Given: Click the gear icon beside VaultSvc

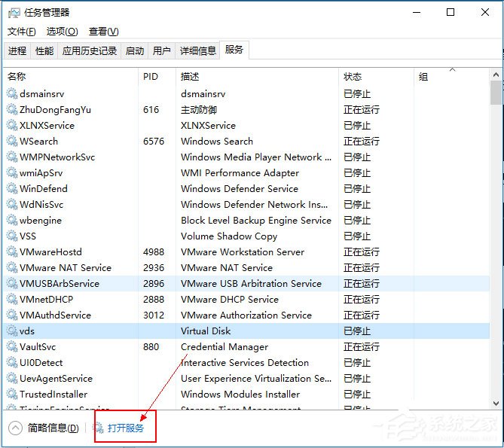Looking at the screenshot, I should (x=12, y=347).
